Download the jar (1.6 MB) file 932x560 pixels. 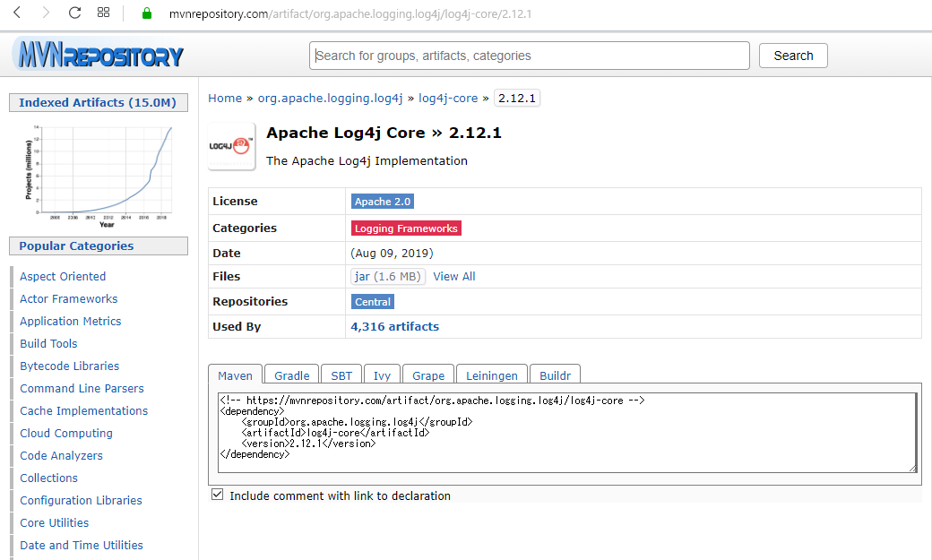[387, 277]
